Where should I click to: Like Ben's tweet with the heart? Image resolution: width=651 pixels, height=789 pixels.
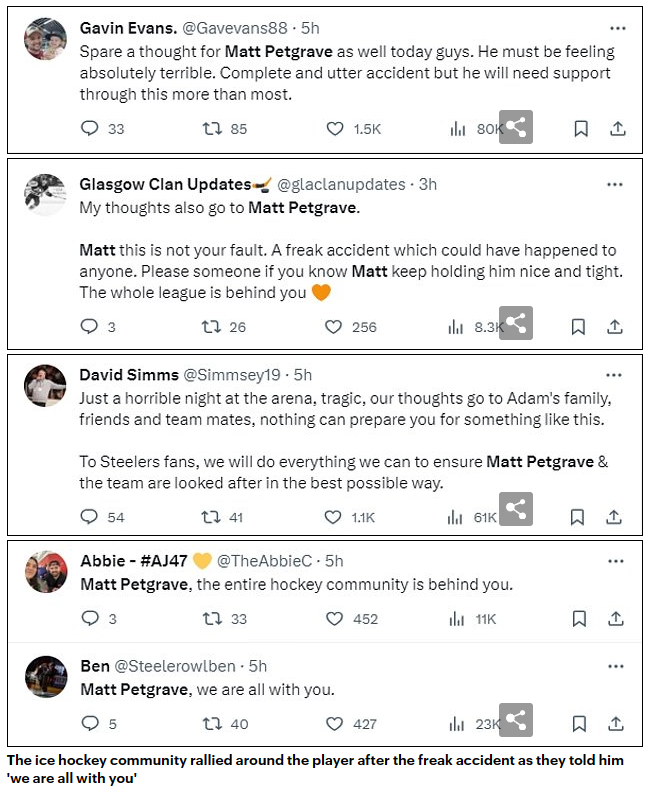[334, 724]
